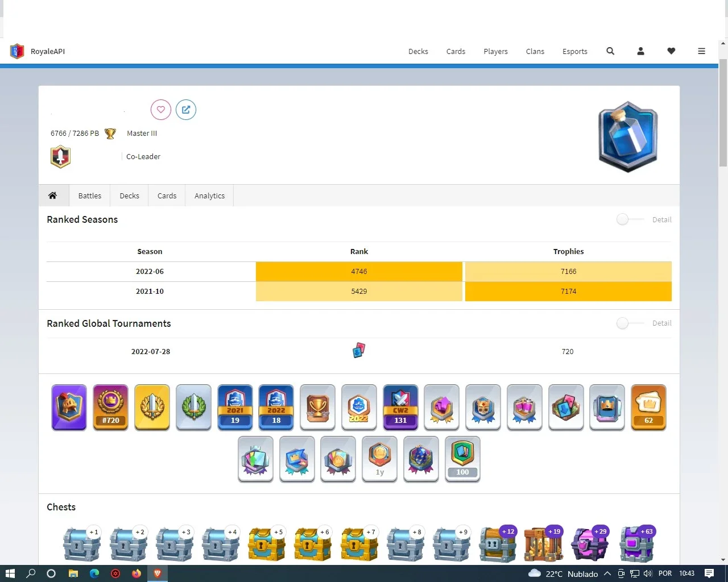The width and height of the screenshot is (728, 582).
Task: Click the 2021-10 season row
Action: [x=359, y=292]
